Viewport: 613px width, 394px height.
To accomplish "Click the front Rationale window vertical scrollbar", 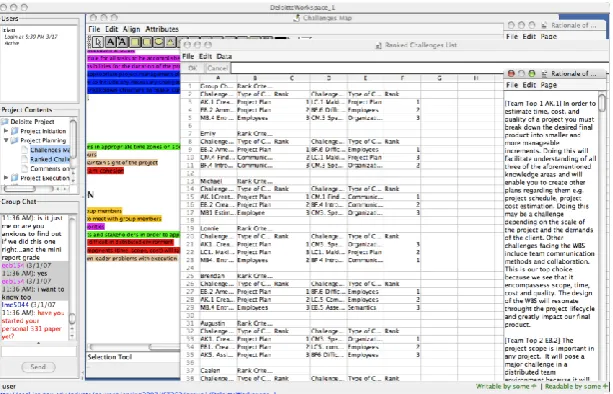I will [602, 235].
